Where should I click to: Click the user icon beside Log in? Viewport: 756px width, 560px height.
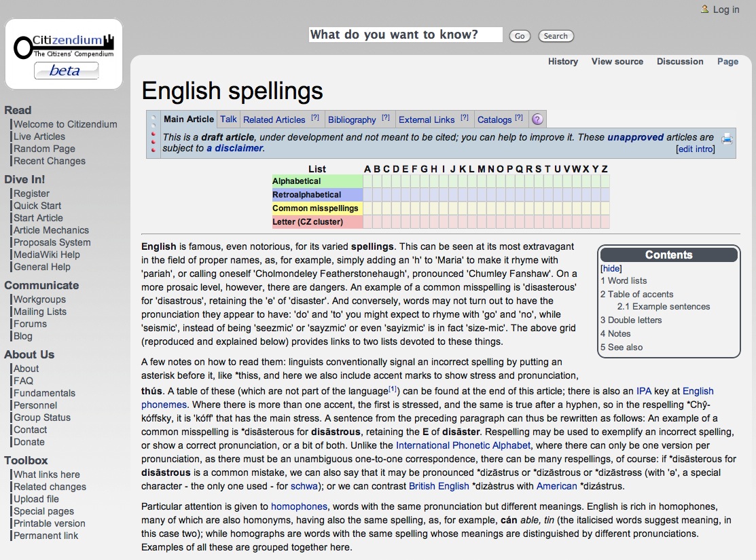704,9
